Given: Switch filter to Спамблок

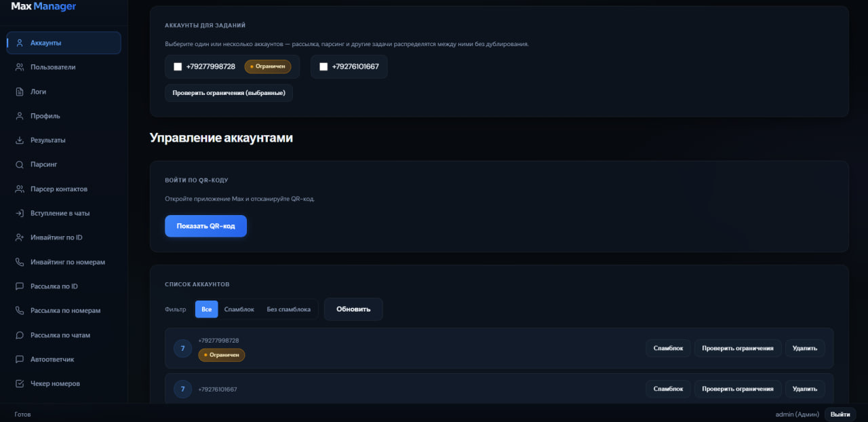Looking at the screenshot, I should click(x=239, y=309).
